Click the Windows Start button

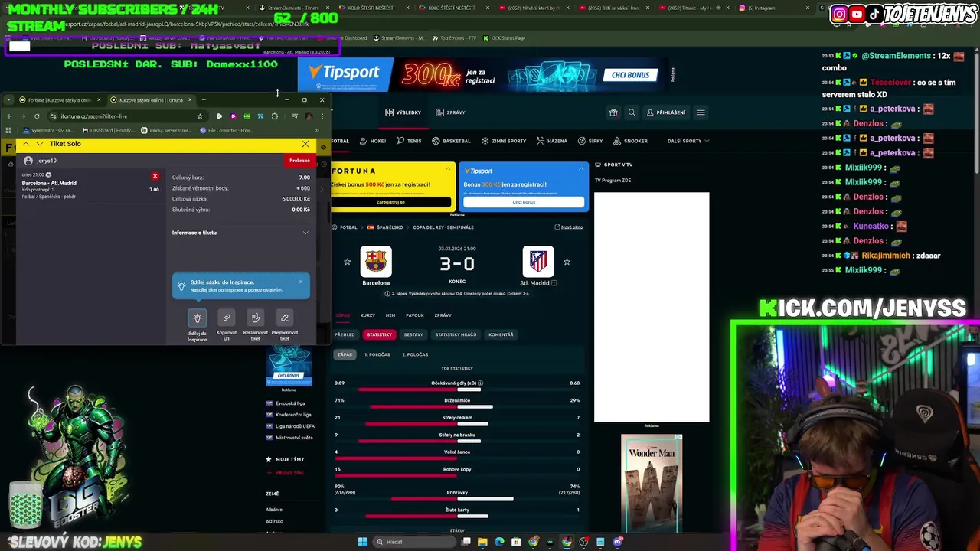click(362, 542)
